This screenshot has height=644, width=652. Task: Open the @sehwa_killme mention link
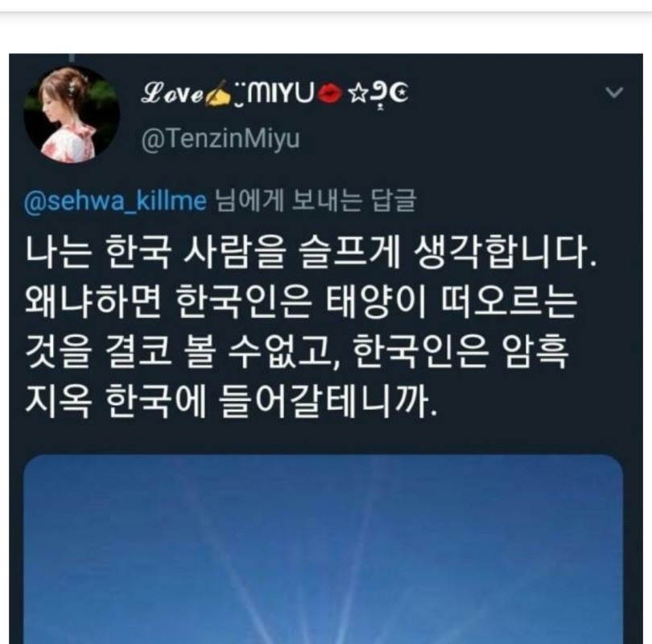[115, 201]
